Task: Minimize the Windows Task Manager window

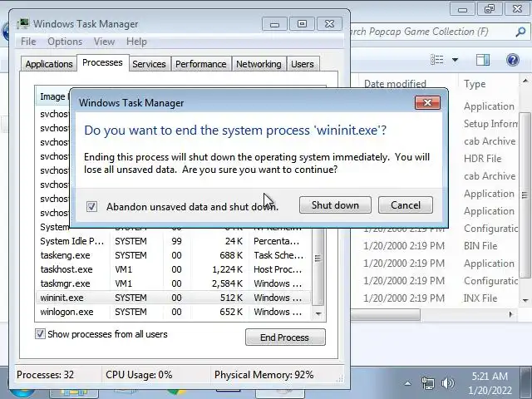Action: (274, 24)
